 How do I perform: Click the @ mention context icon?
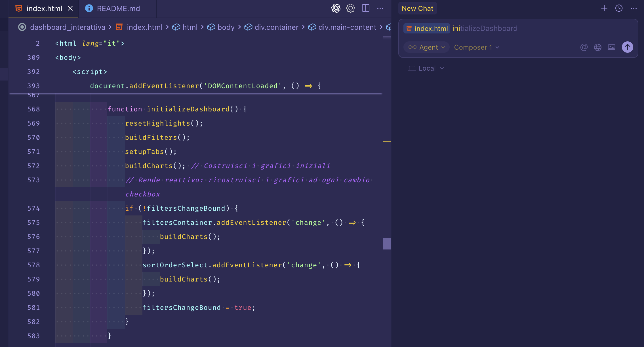[x=584, y=47]
